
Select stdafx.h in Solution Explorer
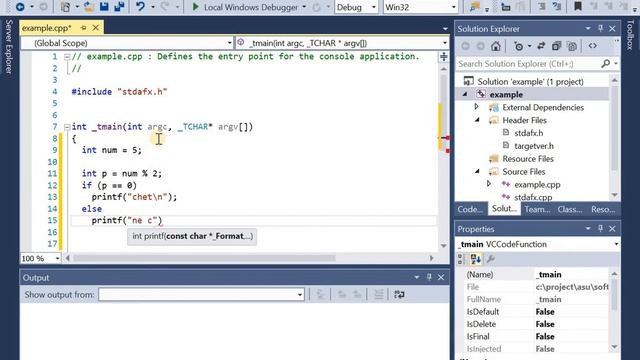[529, 133]
